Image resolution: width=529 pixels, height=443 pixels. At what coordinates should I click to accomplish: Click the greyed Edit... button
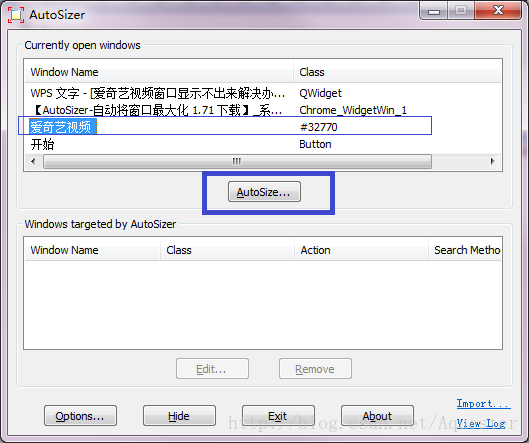tap(212, 369)
